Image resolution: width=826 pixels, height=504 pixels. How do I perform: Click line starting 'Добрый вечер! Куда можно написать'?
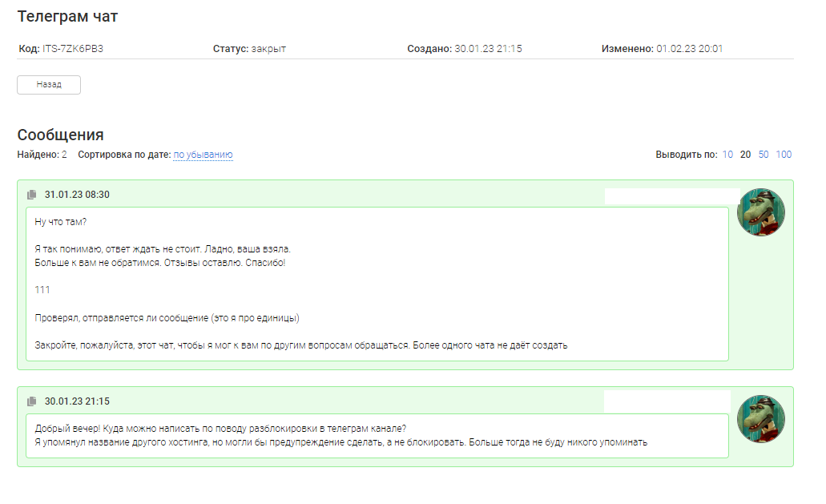pos(220,429)
